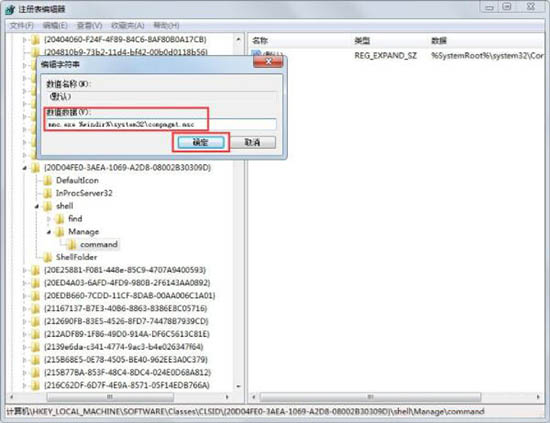550x423 pixels.
Task: Click into the 数值数据 text field
Action: tap(161, 124)
